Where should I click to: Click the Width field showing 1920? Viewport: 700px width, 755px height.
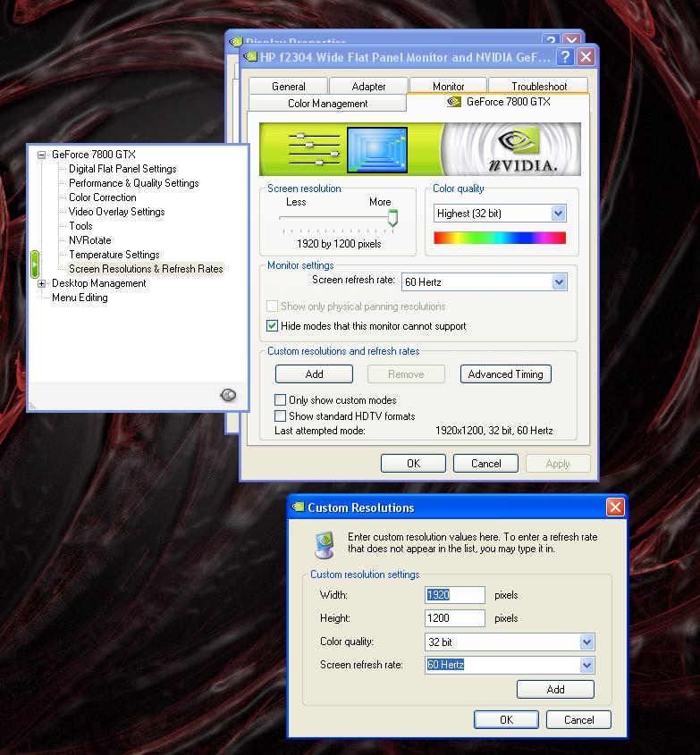[455, 595]
